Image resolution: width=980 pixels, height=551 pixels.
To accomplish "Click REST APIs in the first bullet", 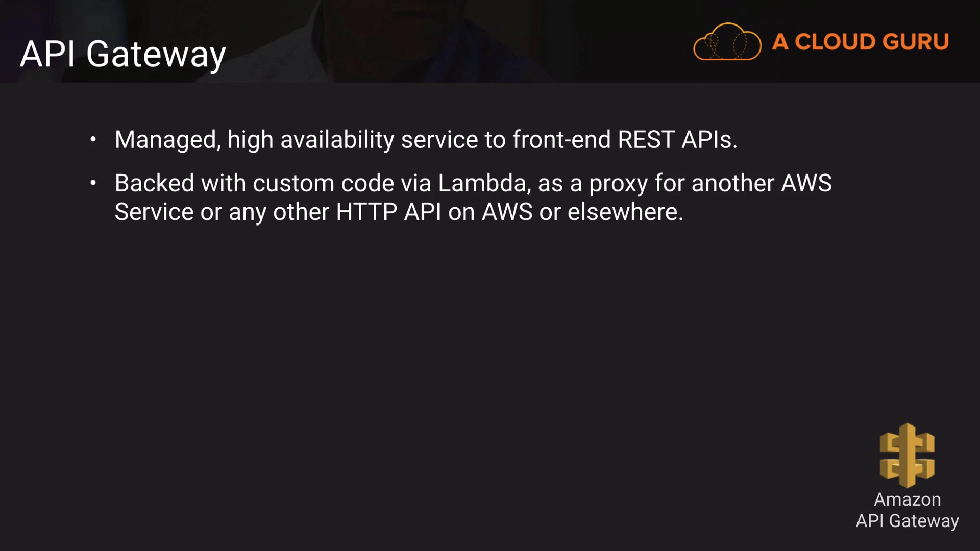I will 677,140.
